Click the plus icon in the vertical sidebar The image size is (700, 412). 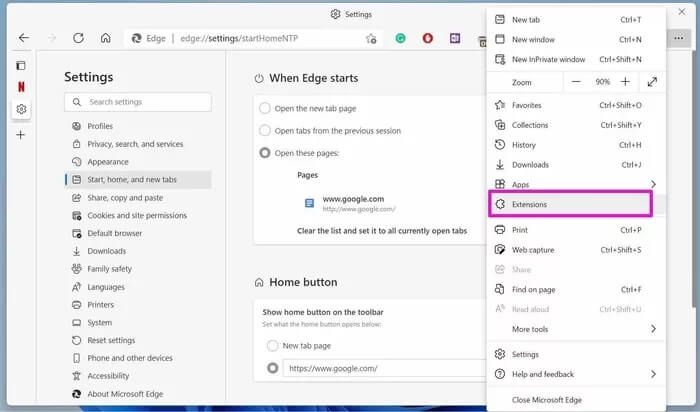(x=21, y=134)
